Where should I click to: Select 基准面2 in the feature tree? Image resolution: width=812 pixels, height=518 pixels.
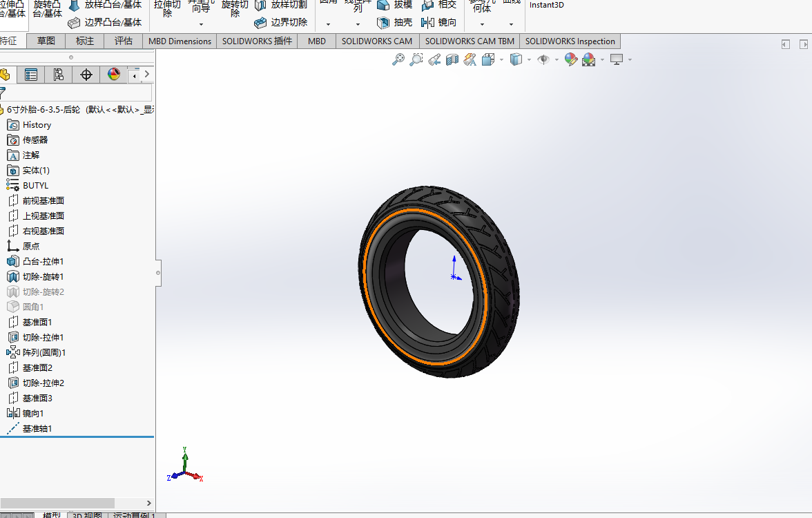pyautogui.click(x=30, y=367)
